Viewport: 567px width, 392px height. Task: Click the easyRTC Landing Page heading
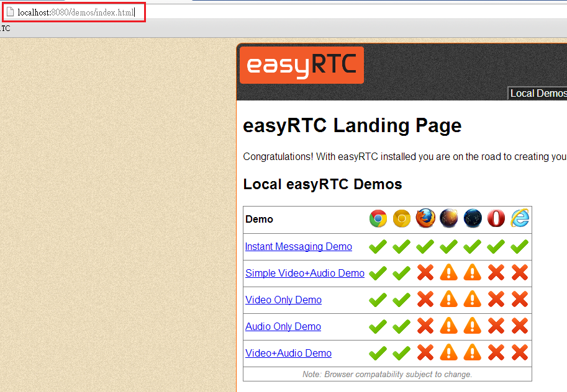352,126
